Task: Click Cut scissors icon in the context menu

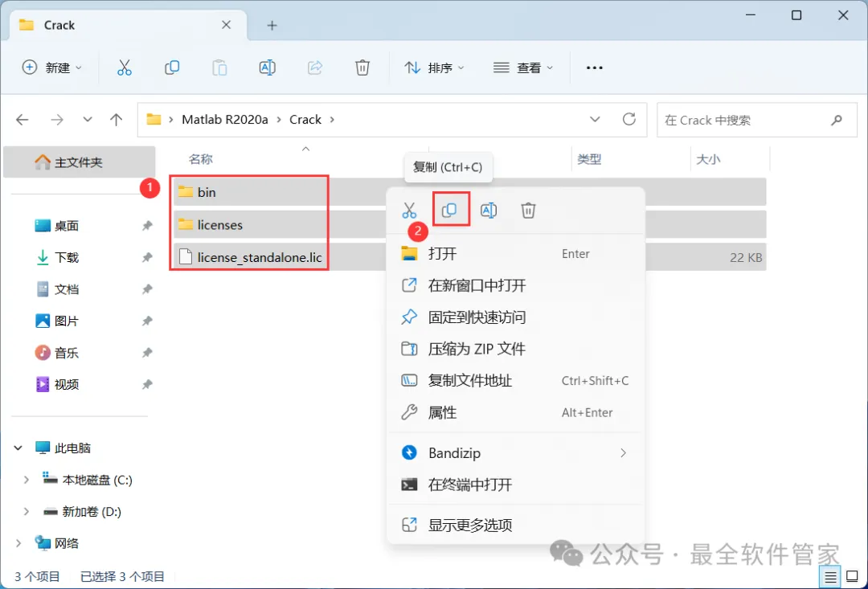Action: pos(409,211)
